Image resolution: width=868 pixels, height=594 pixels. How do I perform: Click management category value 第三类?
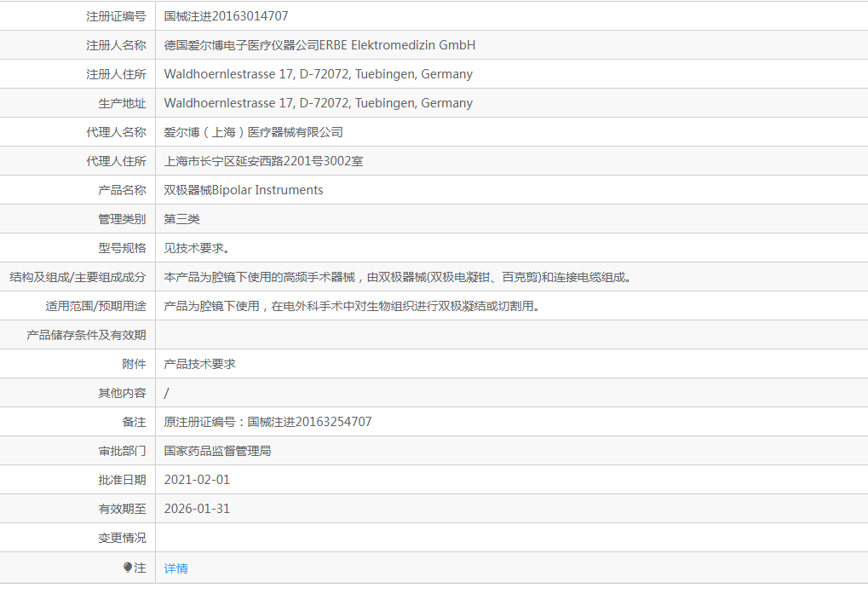tap(181, 219)
